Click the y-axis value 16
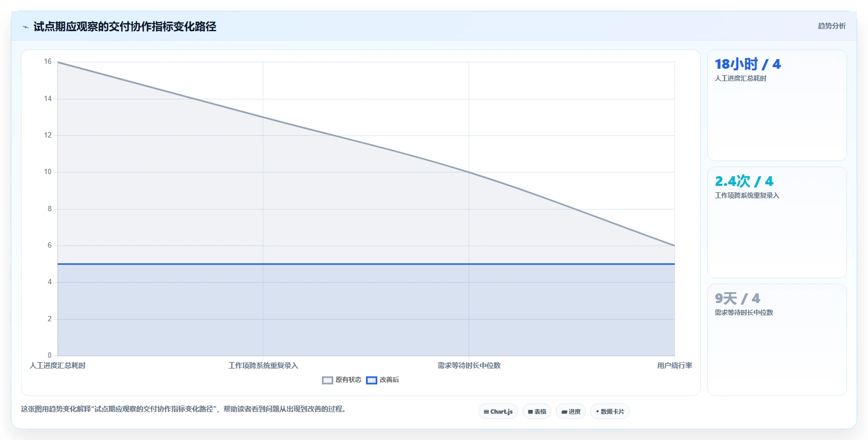868x440 pixels. pos(48,62)
